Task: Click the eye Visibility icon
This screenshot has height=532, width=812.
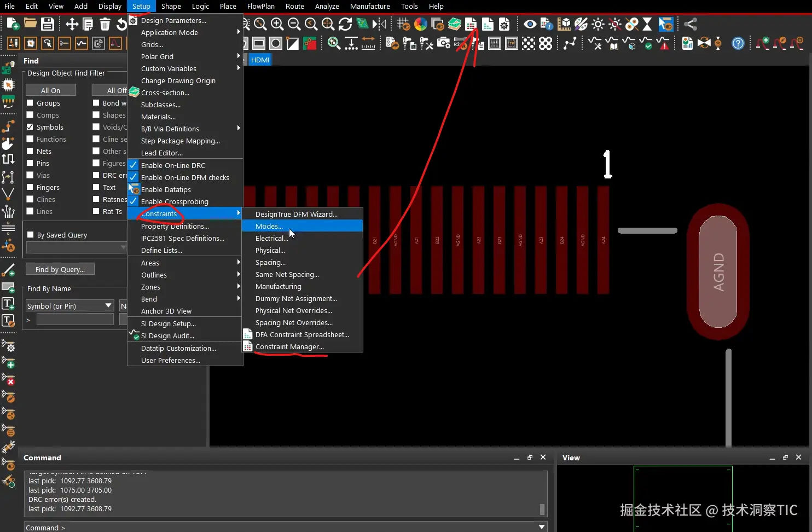Action: coord(530,24)
